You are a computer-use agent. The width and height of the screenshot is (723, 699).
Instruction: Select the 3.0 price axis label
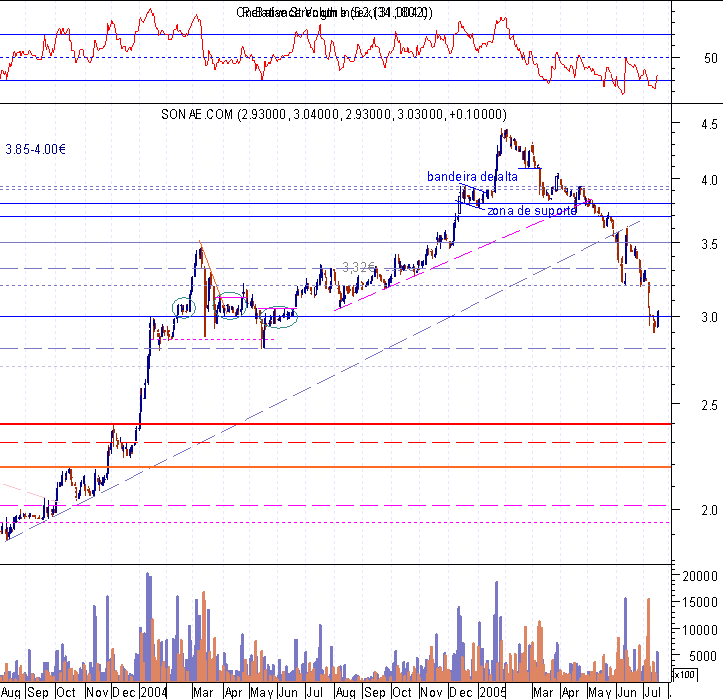(x=709, y=317)
